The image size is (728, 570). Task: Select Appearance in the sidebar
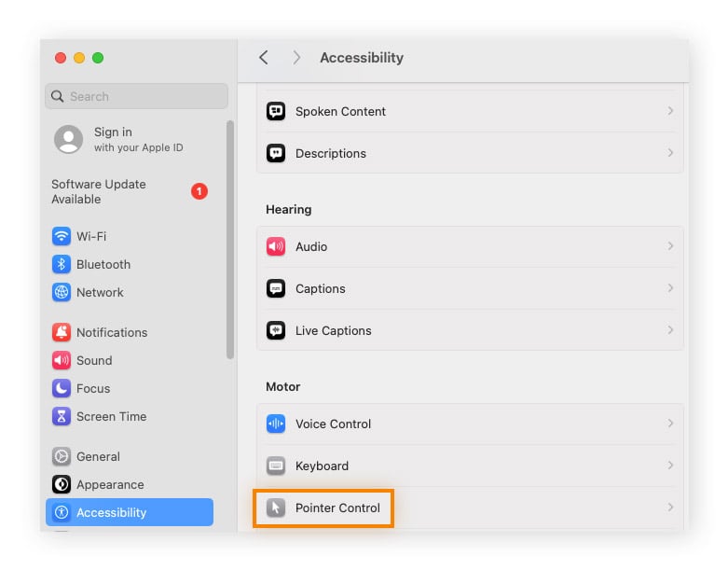pos(130,484)
